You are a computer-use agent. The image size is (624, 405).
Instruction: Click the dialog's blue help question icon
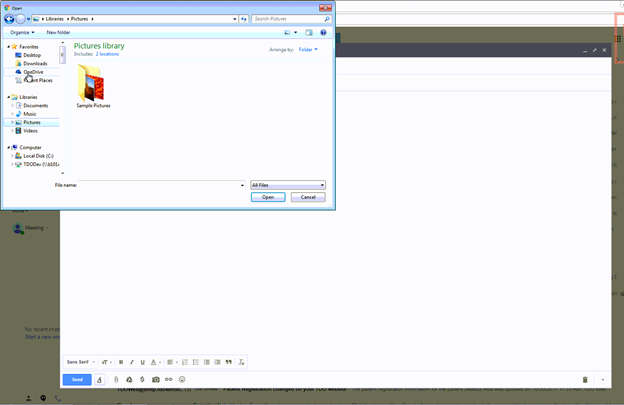tap(323, 32)
